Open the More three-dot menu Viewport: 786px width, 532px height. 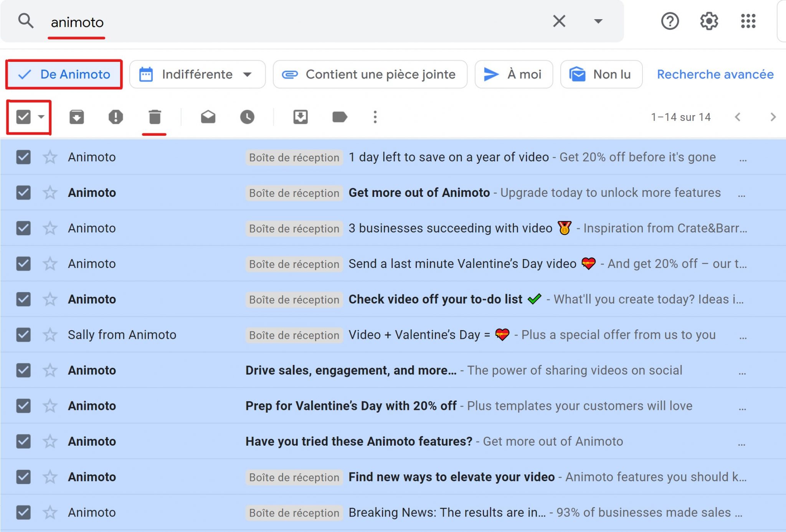click(x=375, y=117)
